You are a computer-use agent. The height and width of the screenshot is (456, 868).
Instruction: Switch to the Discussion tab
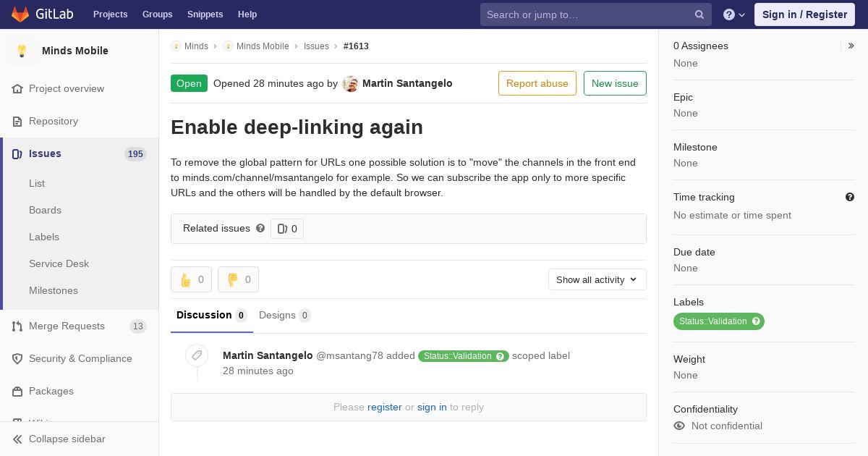point(212,316)
